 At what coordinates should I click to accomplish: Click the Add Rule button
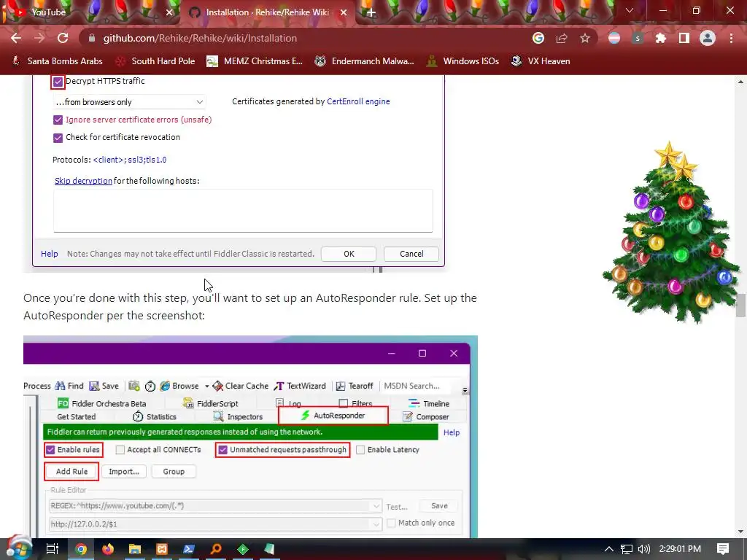click(72, 472)
